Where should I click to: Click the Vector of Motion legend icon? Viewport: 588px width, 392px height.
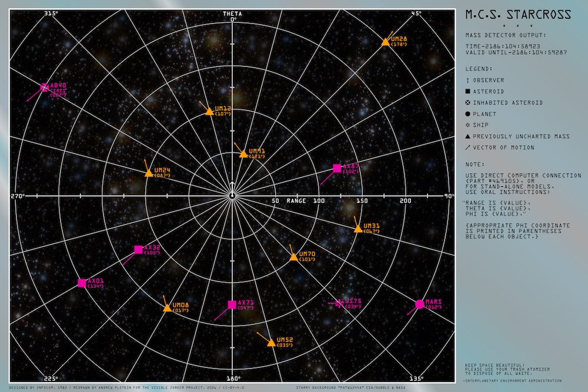(x=467, y=148)
